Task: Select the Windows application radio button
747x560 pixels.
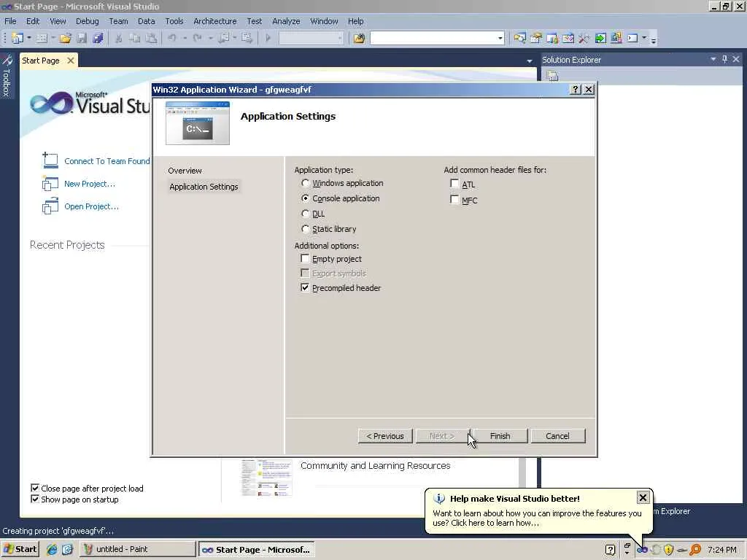Action: (x=306, y=183)
